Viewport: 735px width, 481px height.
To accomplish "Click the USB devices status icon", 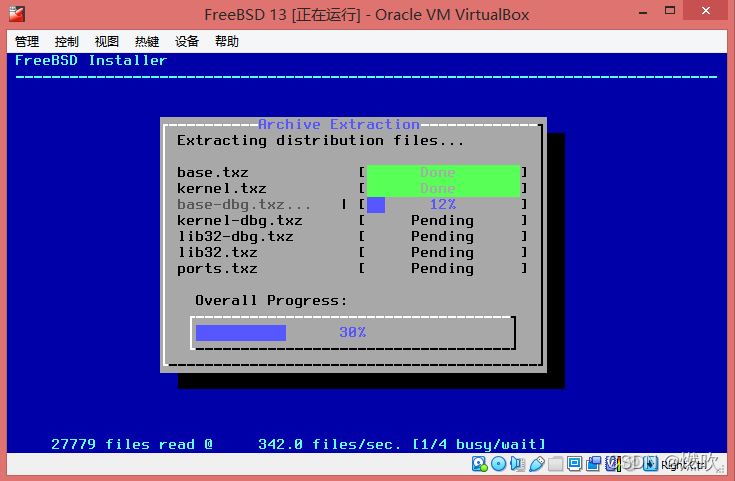I will pos(537,464).
